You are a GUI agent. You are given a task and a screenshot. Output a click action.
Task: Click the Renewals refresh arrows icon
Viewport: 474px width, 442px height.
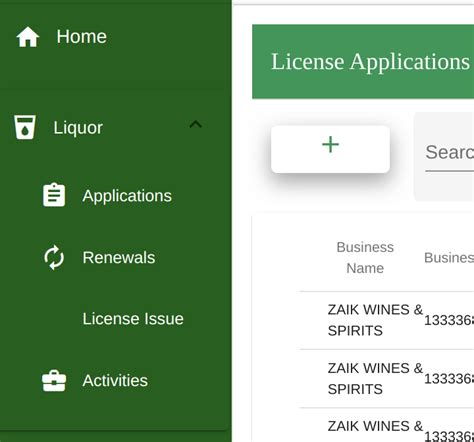54,257
